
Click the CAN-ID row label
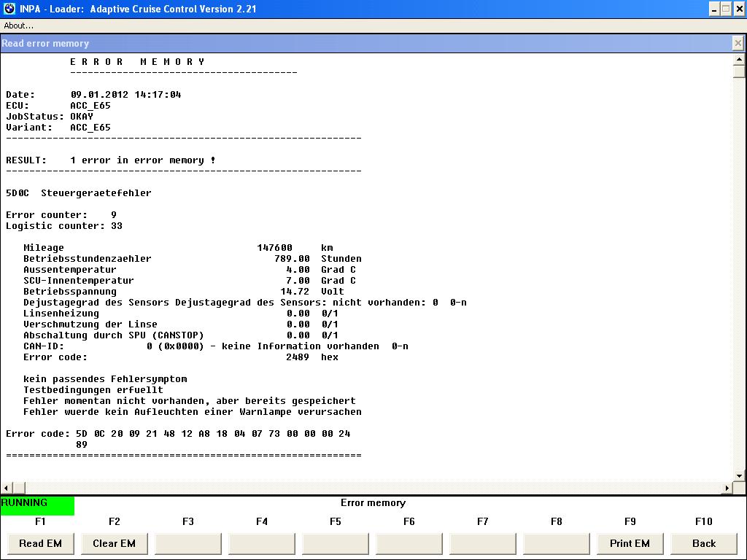pos(43,346)
